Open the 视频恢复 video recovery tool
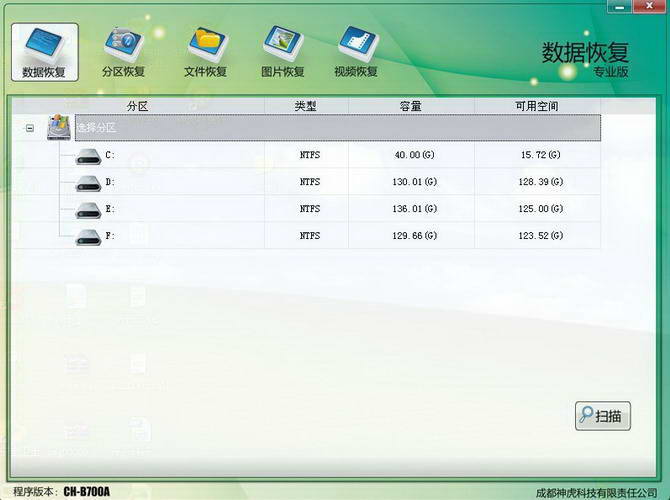670x500 pixels. point(356,52)
